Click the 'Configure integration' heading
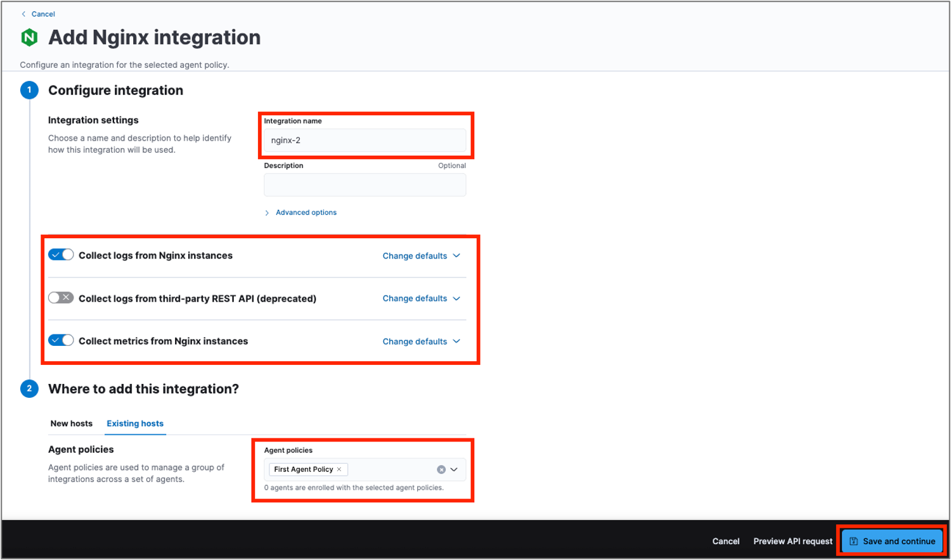 [116, 91]
